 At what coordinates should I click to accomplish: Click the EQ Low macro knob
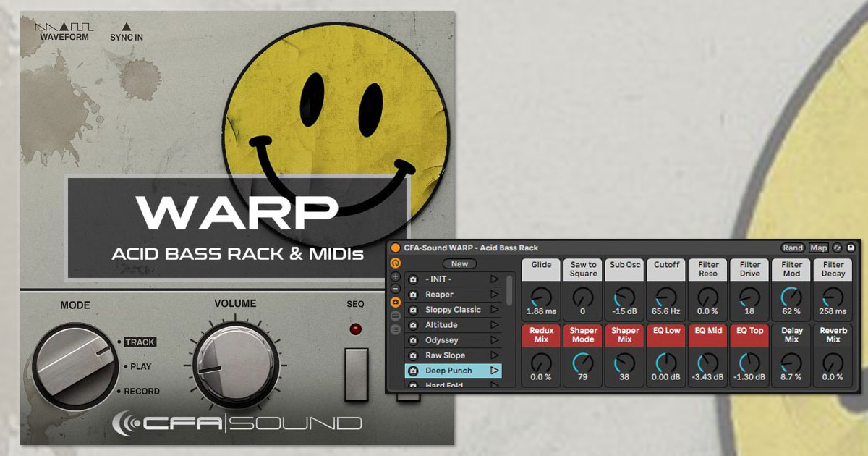click(666, 363)
